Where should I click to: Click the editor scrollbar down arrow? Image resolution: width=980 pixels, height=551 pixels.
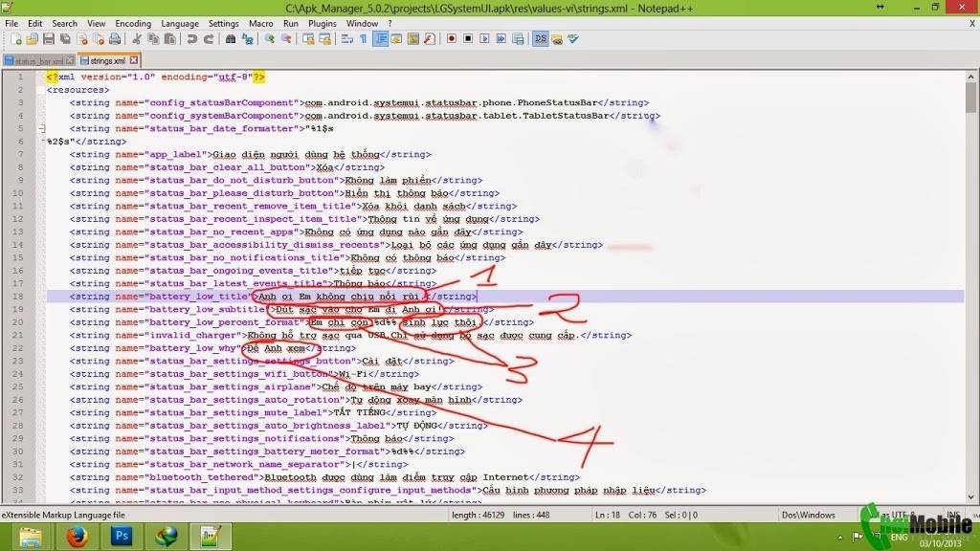(x=970, y=497)
